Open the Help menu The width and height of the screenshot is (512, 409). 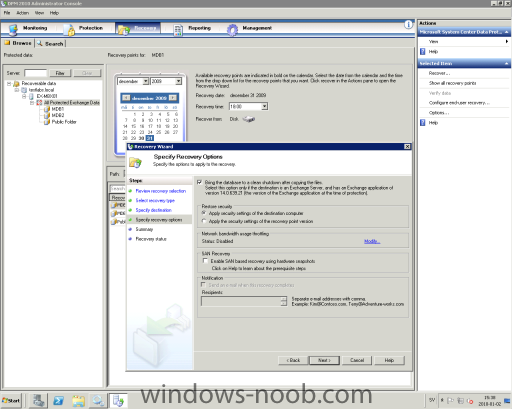[x=54, y=13]
